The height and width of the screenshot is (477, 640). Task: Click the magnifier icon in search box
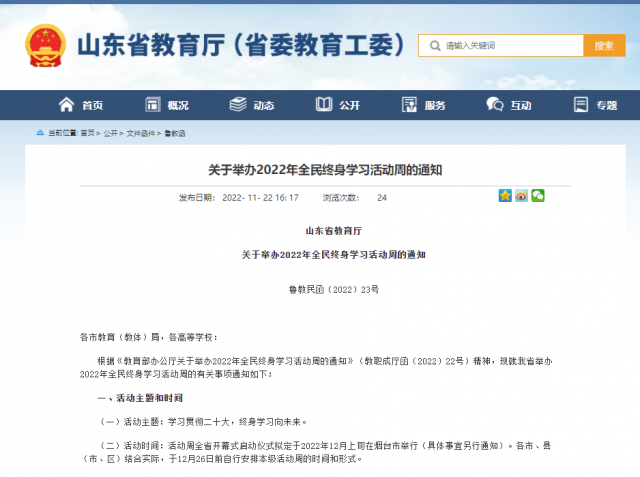coord(433,46)
